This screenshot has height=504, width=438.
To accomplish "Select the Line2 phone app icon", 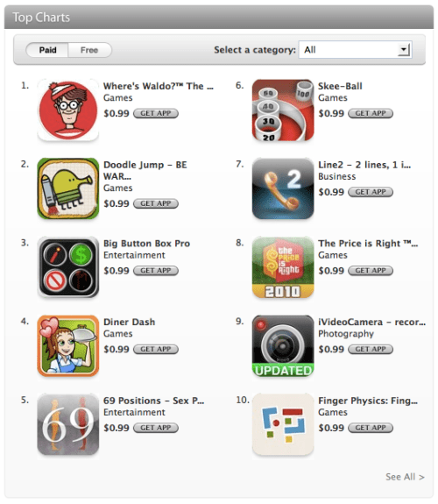I will pyautogui.click(x=283, y=188).
